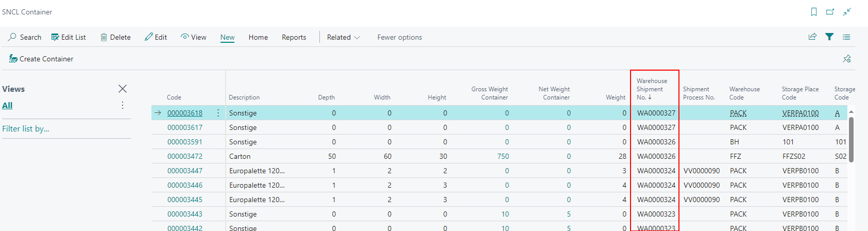Click the share icon in toolbar
Image resolution: width=868 pixels, height=231 pixels.
[812, 37]
